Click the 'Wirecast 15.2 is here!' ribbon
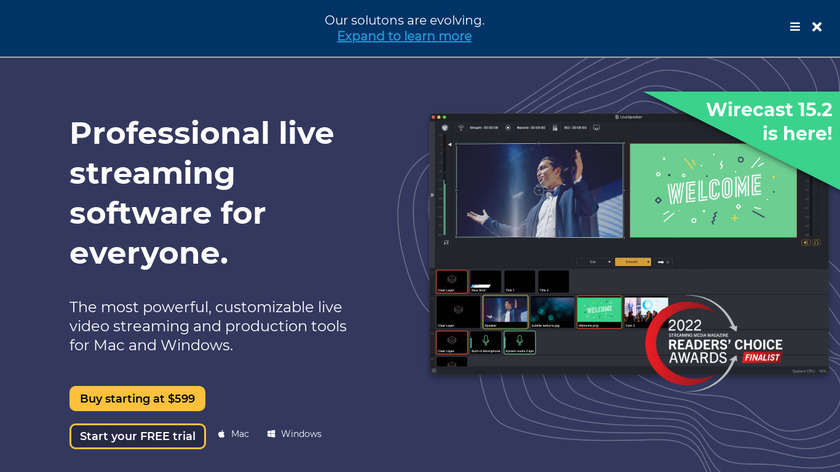This screenshot has width=840, height=472. tap(768, 121)
